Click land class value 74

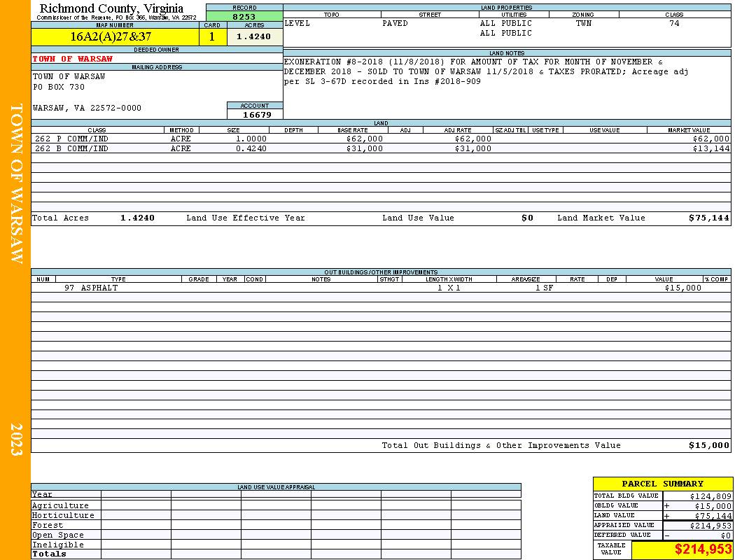pyautogui.click(x=674, y=23)
